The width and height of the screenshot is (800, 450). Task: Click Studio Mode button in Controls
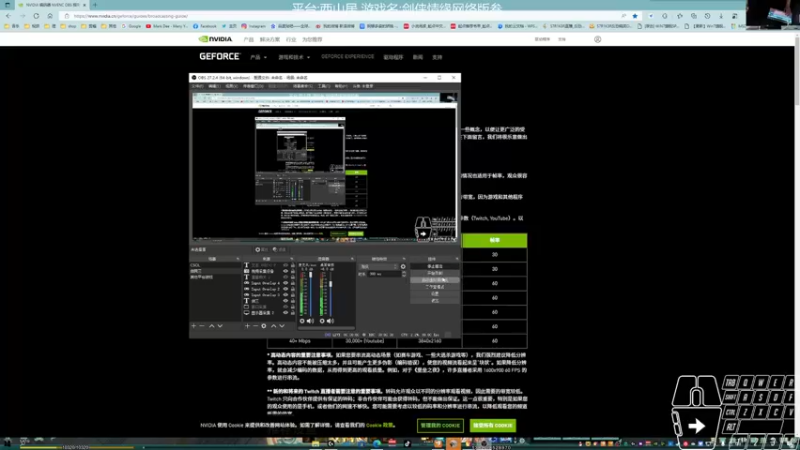point(435,287)
